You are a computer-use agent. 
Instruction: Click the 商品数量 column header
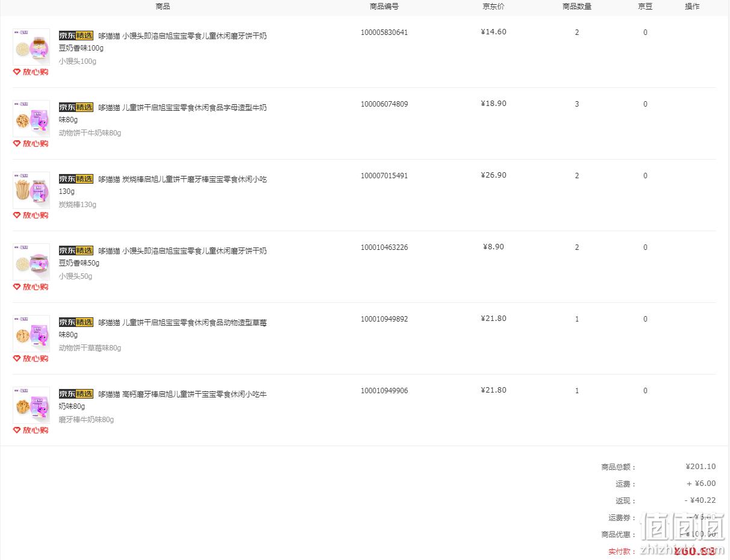(577, 7)
